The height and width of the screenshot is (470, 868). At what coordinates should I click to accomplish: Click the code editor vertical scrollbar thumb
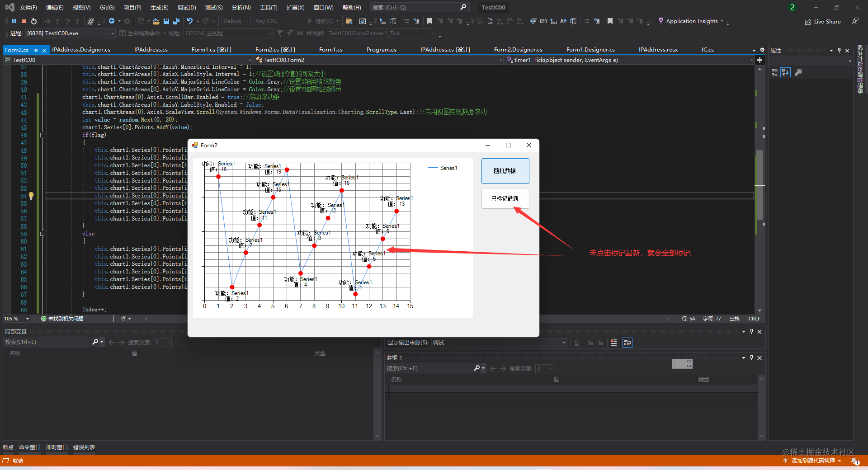[760, 184]
